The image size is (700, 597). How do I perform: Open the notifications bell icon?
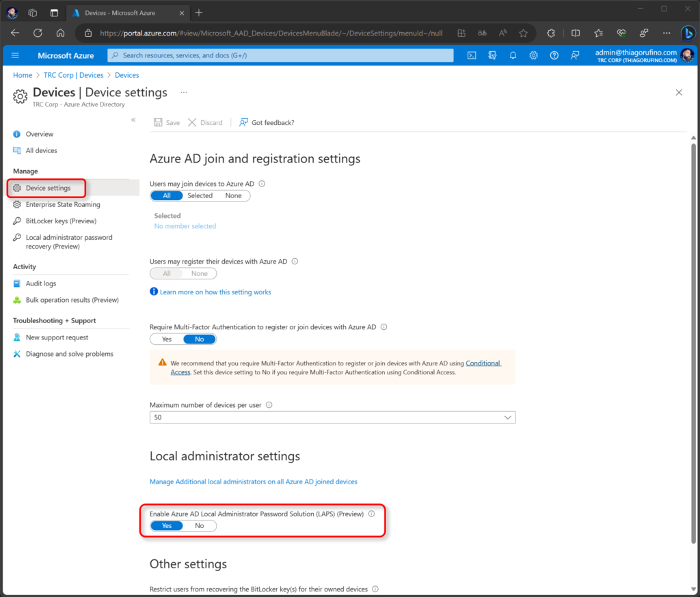[513, 55]
